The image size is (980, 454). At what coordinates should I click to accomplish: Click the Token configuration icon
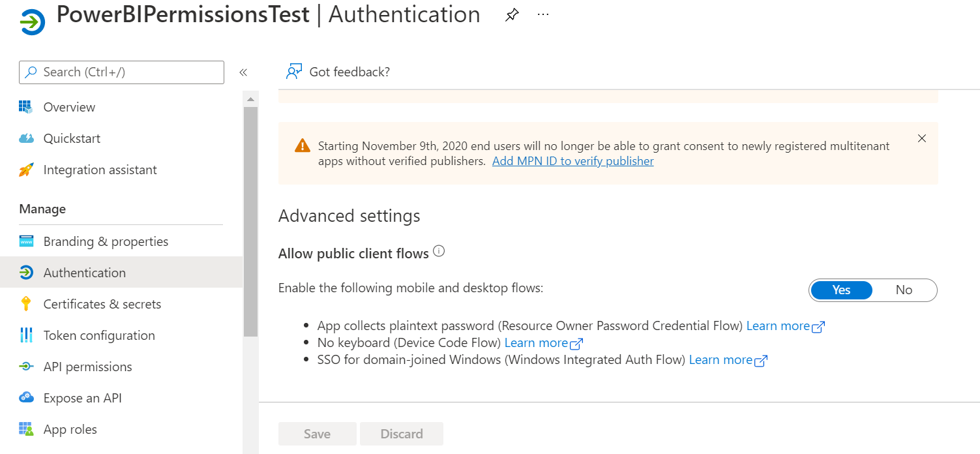click(27, 335)
